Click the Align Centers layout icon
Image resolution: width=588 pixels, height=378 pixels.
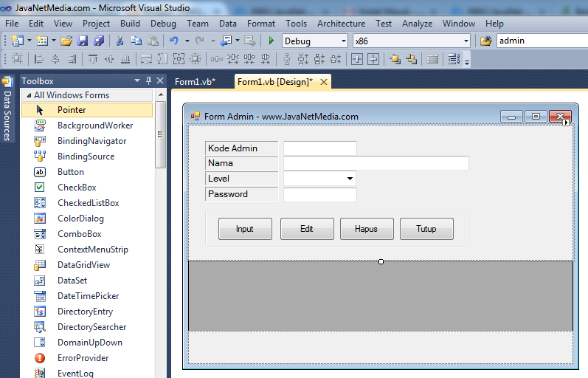pos(55,59)
